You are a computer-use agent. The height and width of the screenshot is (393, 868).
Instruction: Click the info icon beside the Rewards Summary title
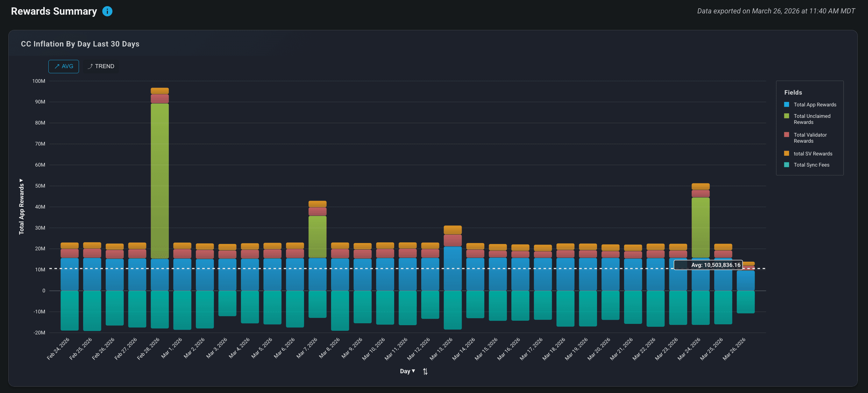tap(107, 11)
